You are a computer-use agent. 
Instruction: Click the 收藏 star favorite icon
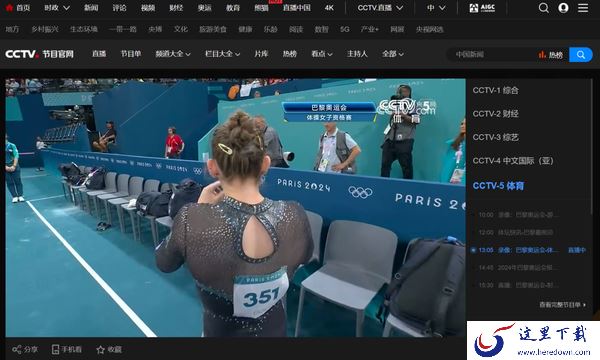coord(100,349)
